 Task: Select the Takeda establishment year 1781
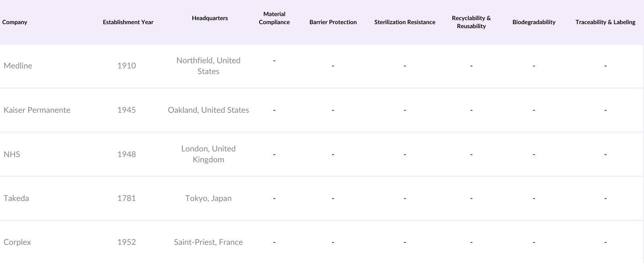[126, 198]
